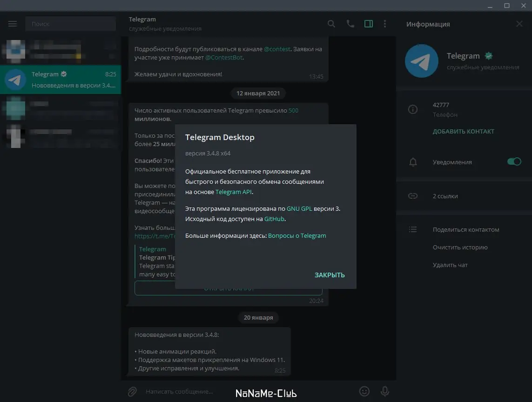
Task: Click the Написать сообщение input field
Action: (x=249, y=391)
